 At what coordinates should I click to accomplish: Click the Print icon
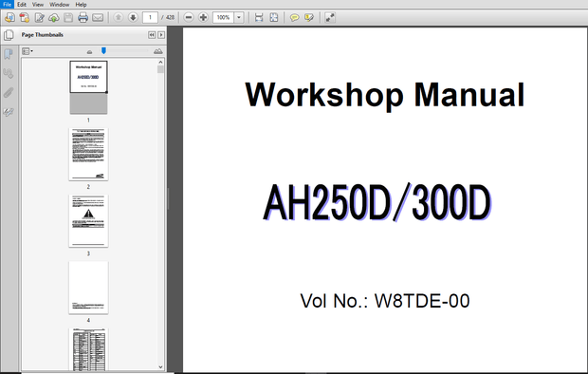tap(83, 17)
